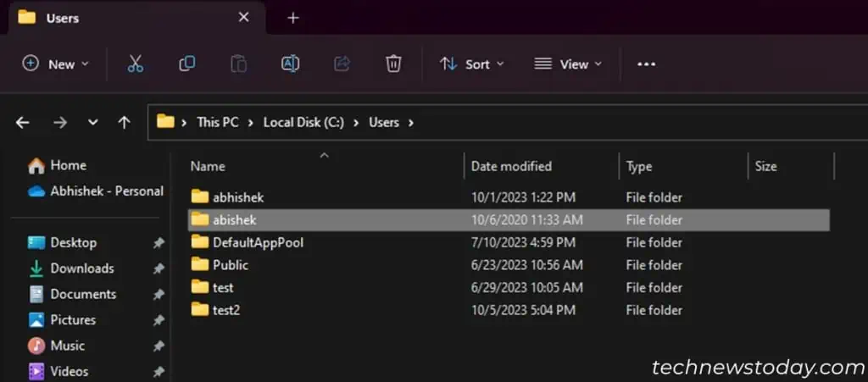This screenshot has height=382, width=868.
Task: Open the New dropdown menu
Action: [x=55, y=64]
